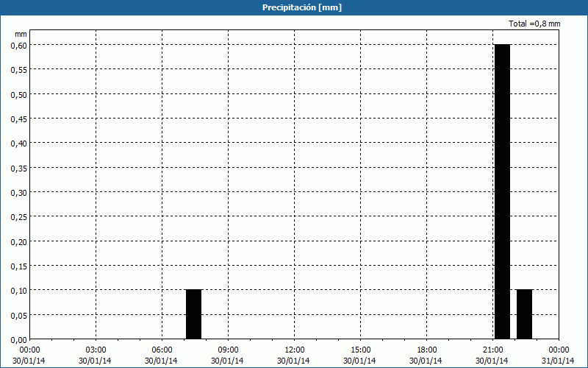Click the 0,30 y-axis label
The image size is (588, 368).
(x=19, y=193)
